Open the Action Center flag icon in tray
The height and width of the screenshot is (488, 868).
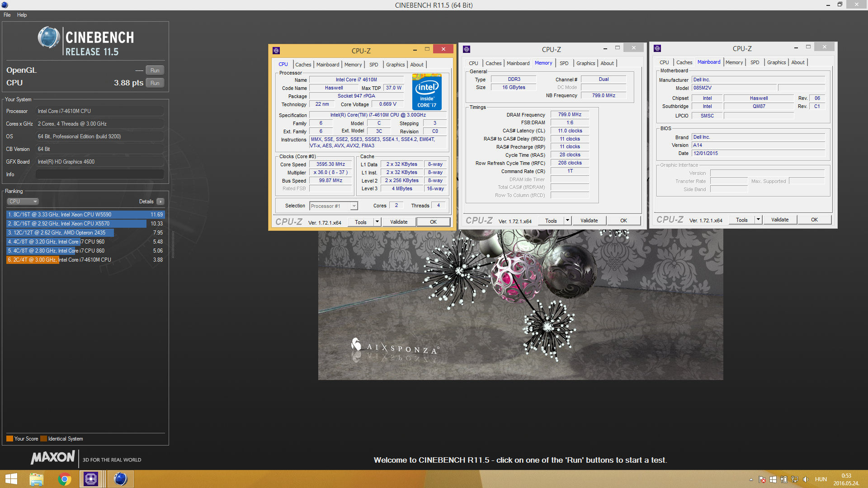coord(762,479)
